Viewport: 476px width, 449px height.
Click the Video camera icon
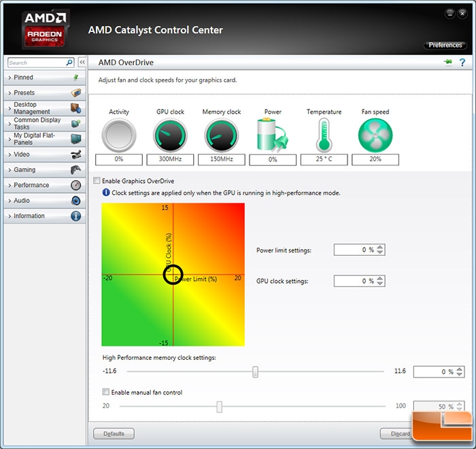pos(76,154)
